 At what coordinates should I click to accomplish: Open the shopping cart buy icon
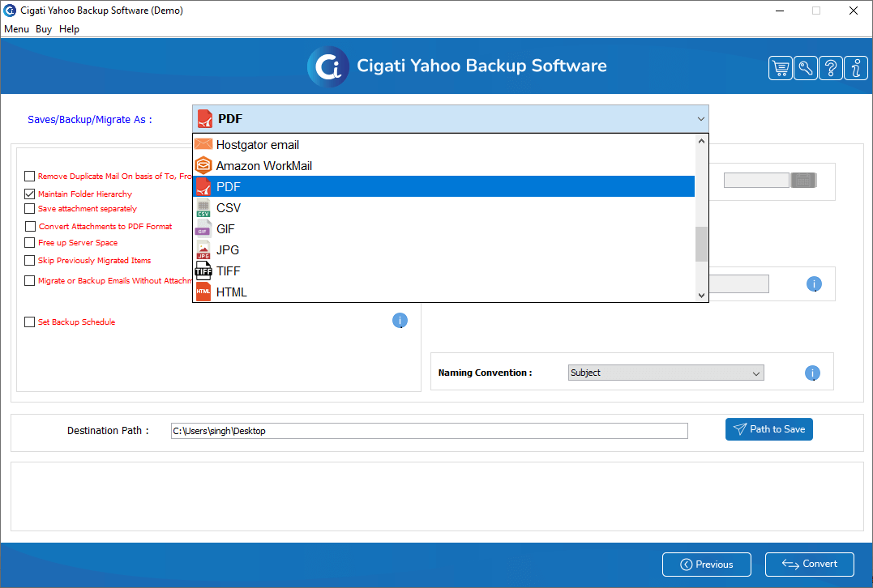click(x=781, y=68)
